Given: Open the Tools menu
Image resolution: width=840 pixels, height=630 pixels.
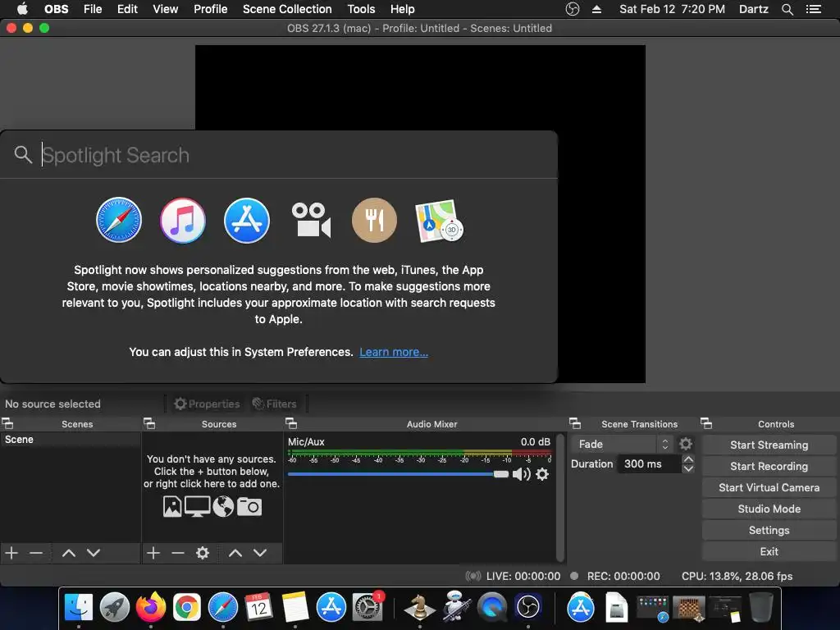Looking at the screenshot, I should tap(361, 9).
